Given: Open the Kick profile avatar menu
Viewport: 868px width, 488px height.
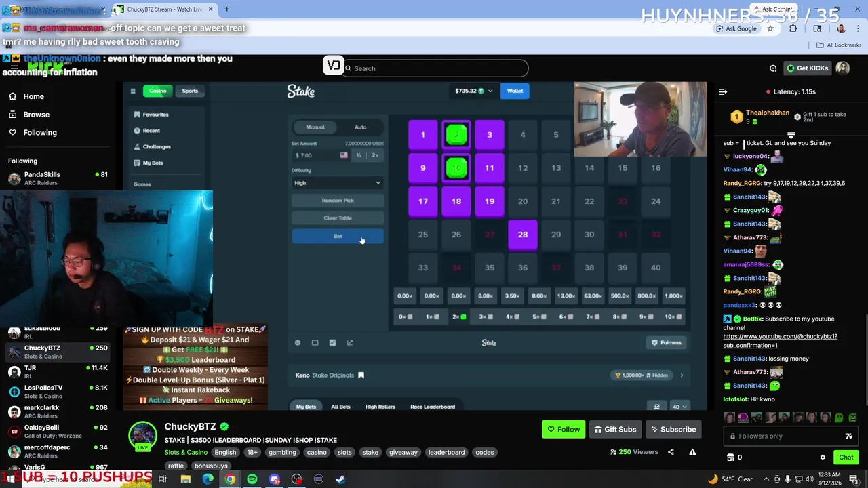Looking at the screenshot, I should 842,68.
